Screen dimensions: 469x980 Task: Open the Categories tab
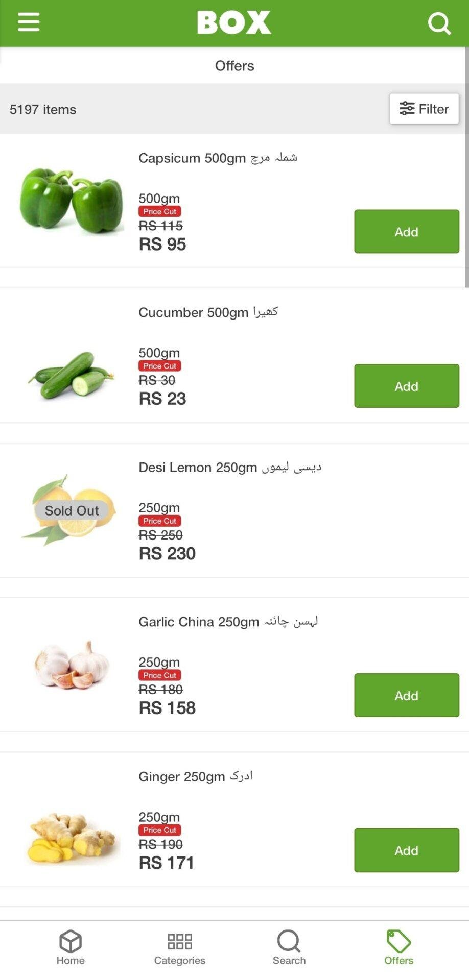(x=180, y=947)
